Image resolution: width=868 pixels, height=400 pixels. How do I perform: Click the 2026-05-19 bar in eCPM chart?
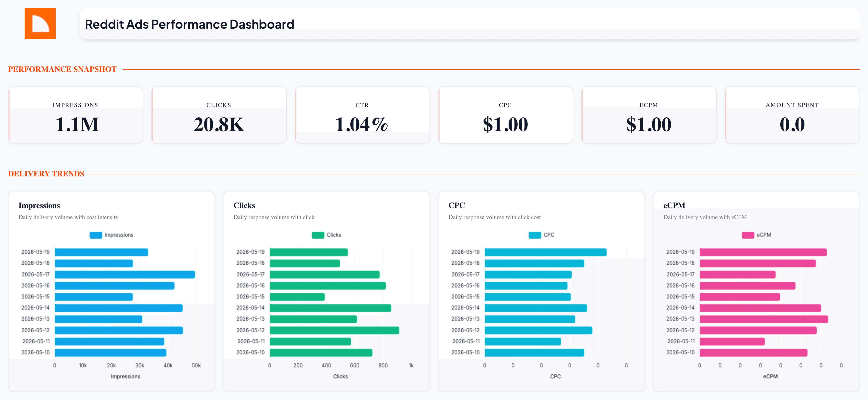pos(763,252)
